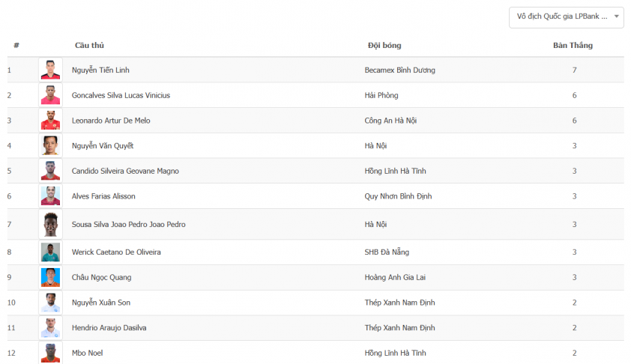The image size is (631, 364).
Task: Click the Nguyễn Xuân Son name
Action: point(101,303)
